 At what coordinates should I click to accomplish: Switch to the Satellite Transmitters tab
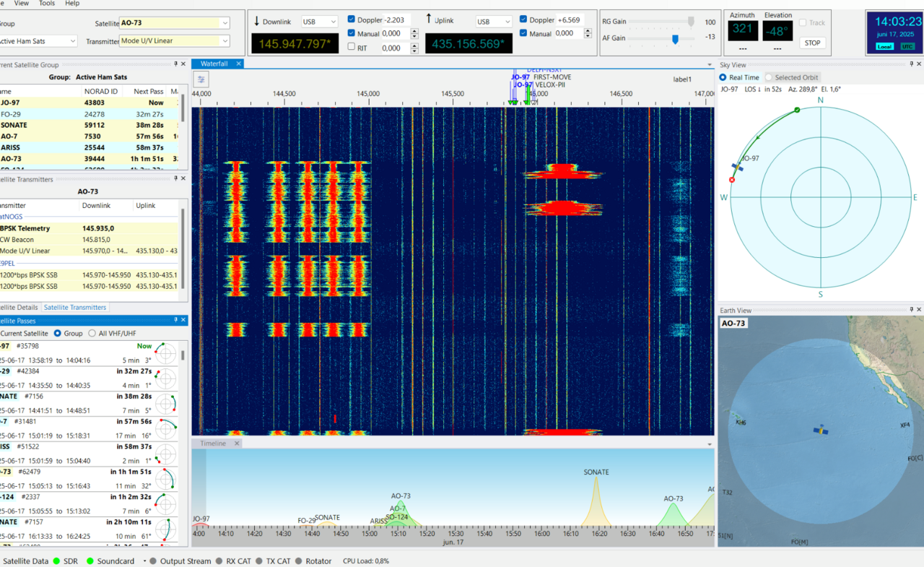click(74, 307)
